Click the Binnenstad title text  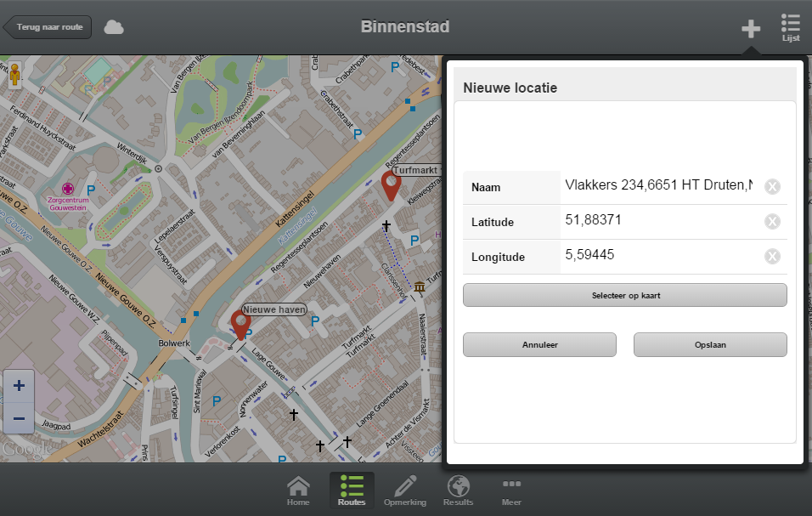(405, 26)
